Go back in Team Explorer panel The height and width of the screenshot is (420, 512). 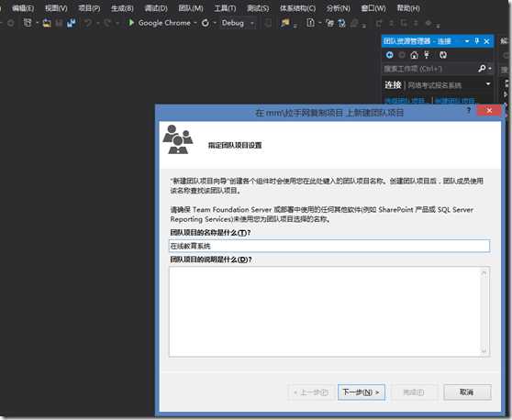pyautogui.click(x=390, y=55)
